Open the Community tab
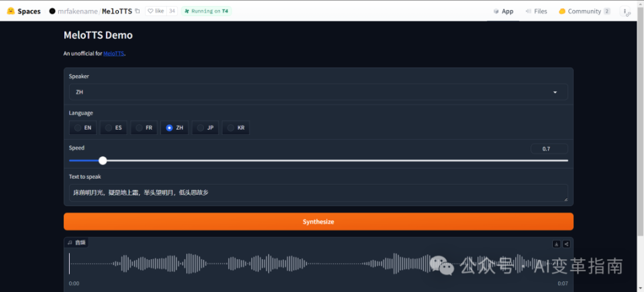Image resolution: width=644 pixels, height=292 pixels. point(584,11)
